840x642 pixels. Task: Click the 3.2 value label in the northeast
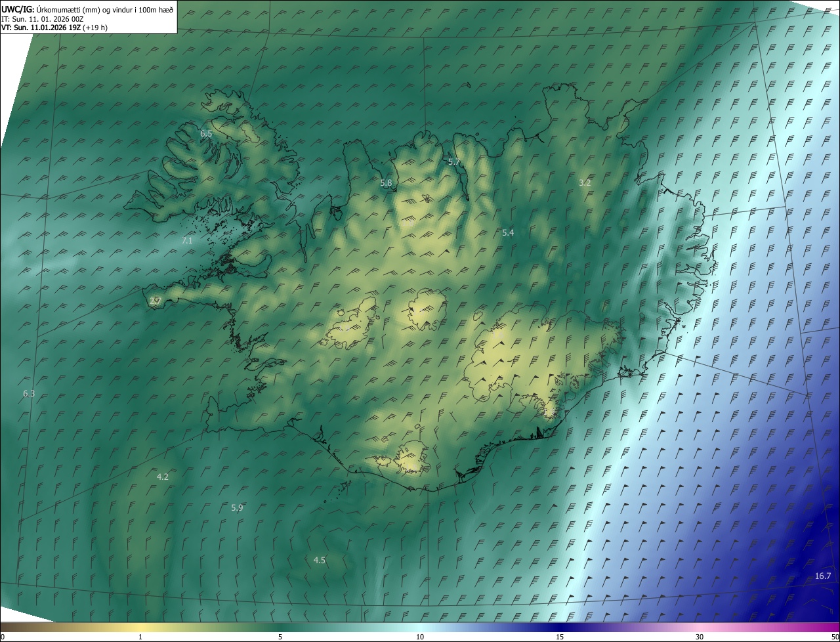tap(585, 182)
